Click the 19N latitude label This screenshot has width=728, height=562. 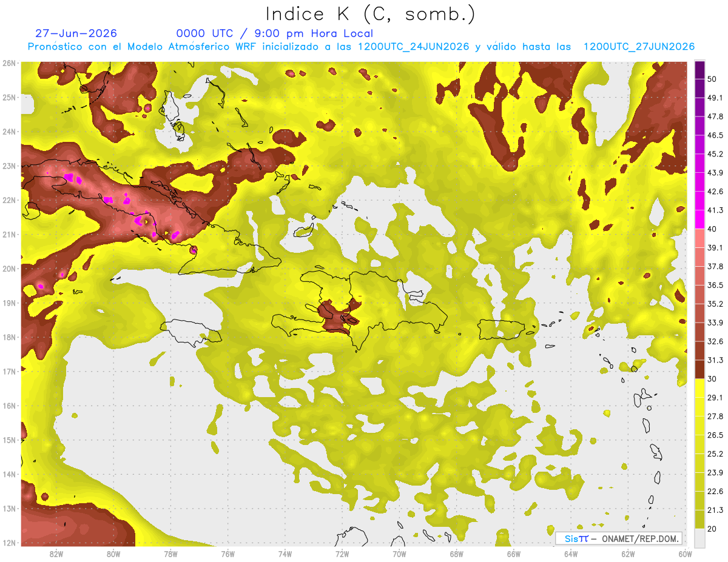pos(9,303)
